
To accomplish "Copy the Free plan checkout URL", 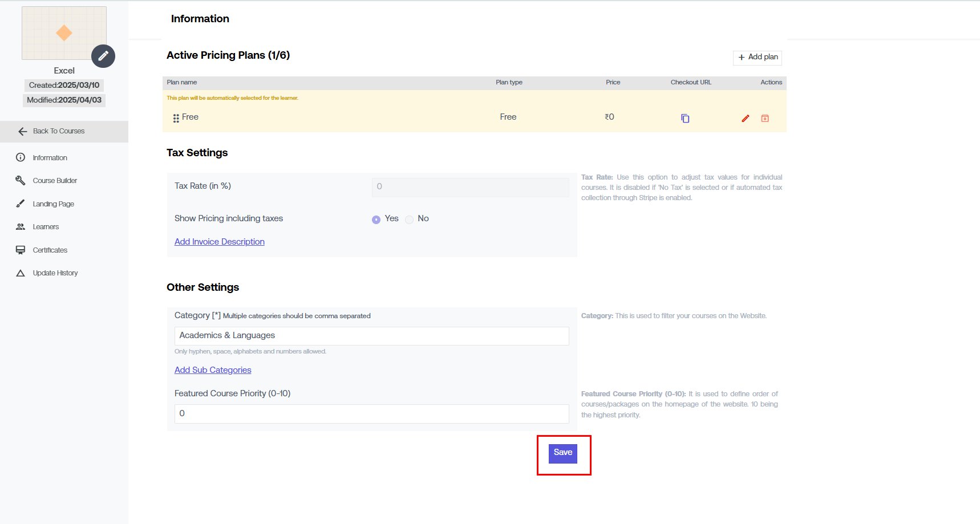I will (685, 118).
